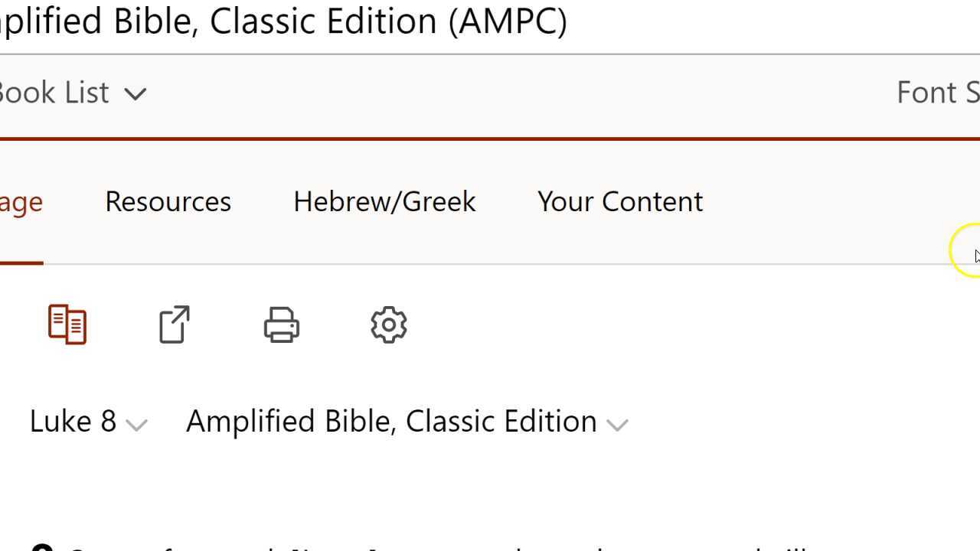Screen dimensions: 980x551
Task: Open the Your Content tab
Action: pyautogui.click(x=620, y=201)
